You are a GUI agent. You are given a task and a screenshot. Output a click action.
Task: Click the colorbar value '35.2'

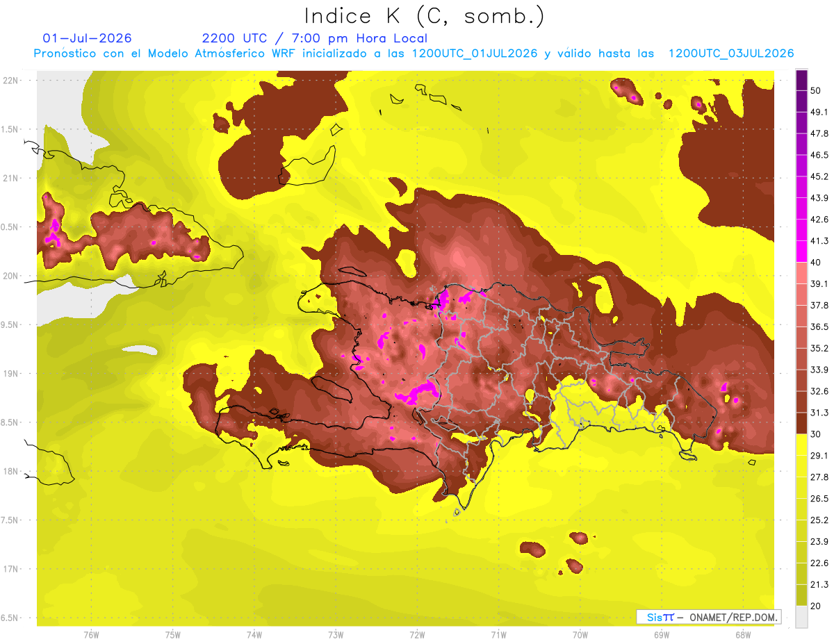[820, 348]
